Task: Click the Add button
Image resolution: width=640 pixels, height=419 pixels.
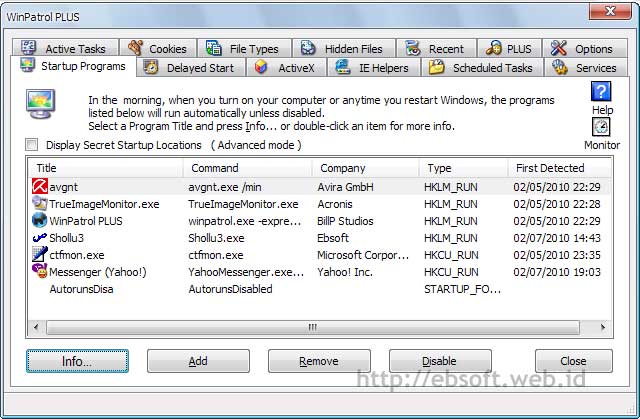Action: [x=198, y=361]
